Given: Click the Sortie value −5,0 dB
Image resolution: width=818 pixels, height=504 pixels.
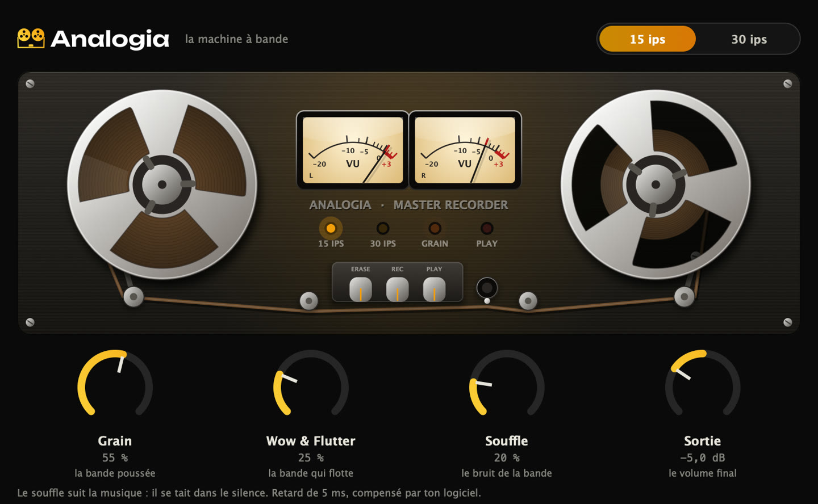Looking at the screenshot, I should click(x=703, y=457).
